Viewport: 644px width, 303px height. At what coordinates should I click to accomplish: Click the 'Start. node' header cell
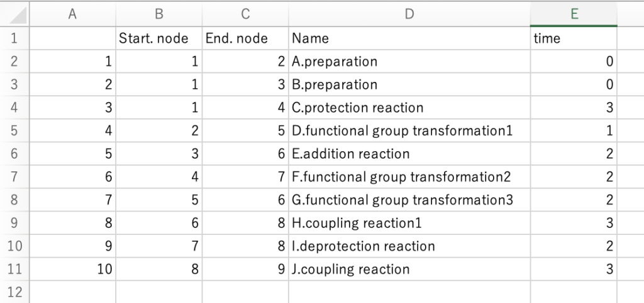[158, 38]
